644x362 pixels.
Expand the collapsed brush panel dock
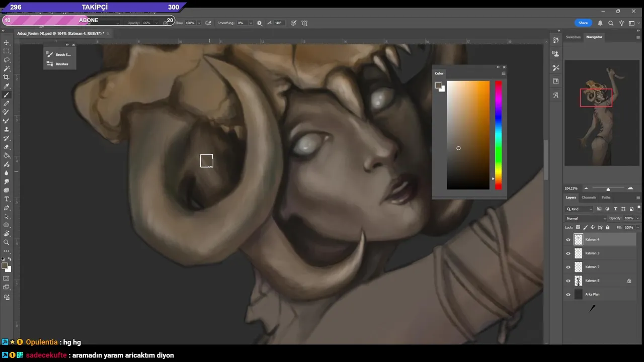(67, 45)
